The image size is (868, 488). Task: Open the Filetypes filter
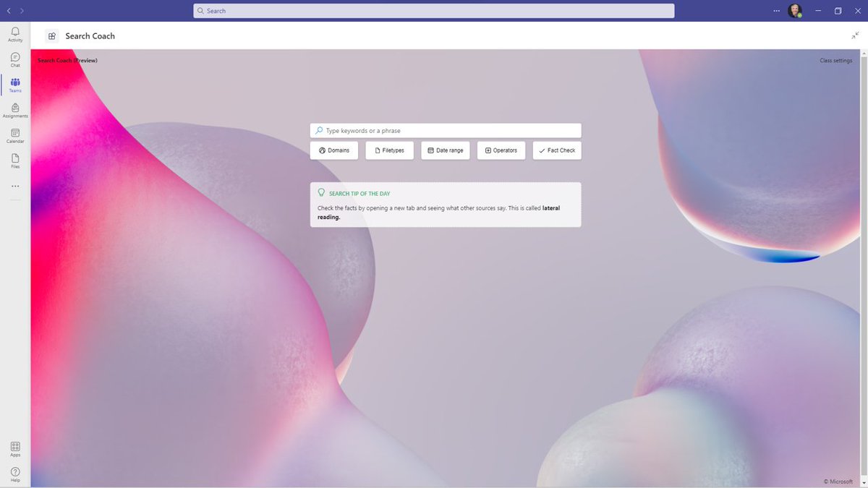coord(390,150)
